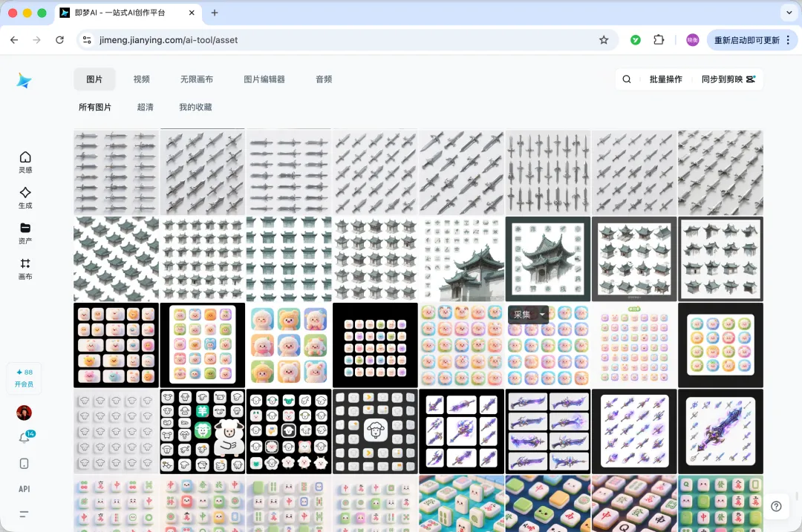Image resolution: width=802 pixels, height=532 pixels.
Task: Open the single sheep icon on black thumbnail
Action: 376,431
